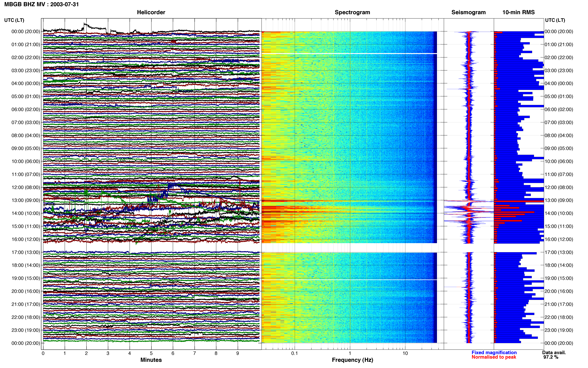
Task: Click the '5' Minutes tick label
Action: click(151, 353)
